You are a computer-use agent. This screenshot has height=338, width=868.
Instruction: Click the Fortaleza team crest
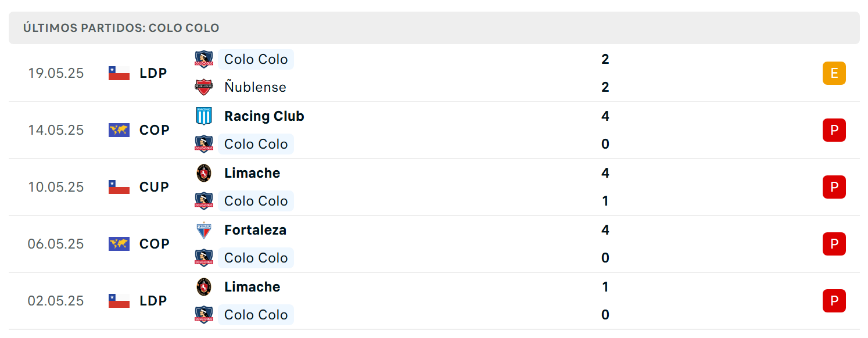point(204,230)
